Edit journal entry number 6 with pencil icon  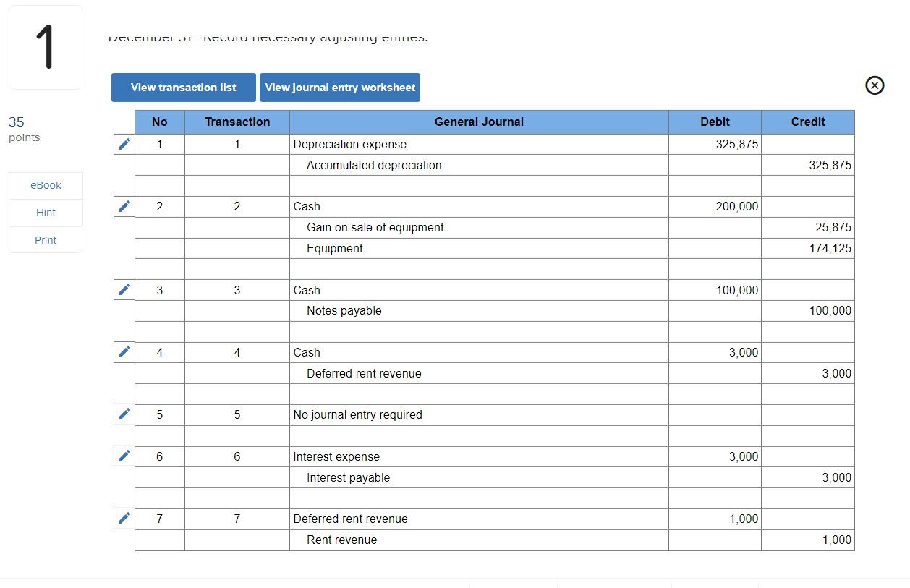124,456
